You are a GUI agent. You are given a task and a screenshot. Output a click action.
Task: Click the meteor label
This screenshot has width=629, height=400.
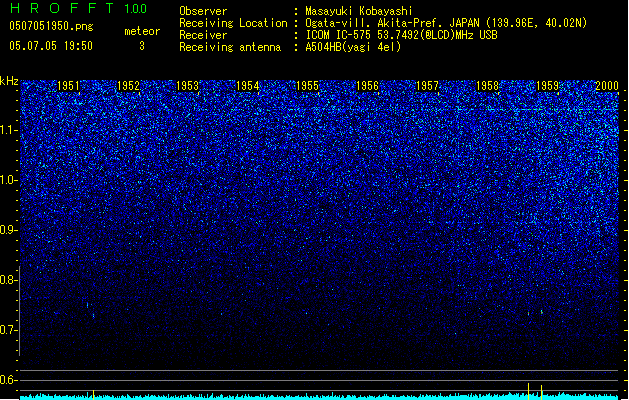[142, 31]
